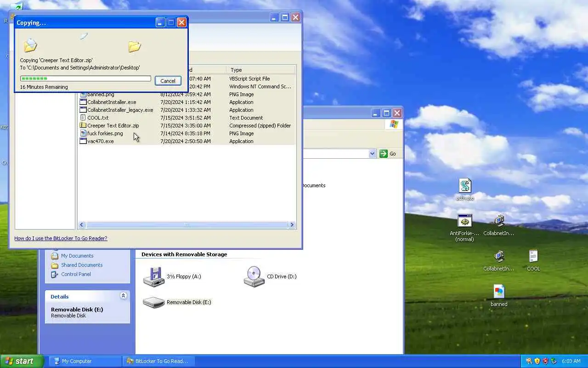Click the date 7/14/2024 8:35:18 PM
588x368 pixels.
tap(186, 133)
